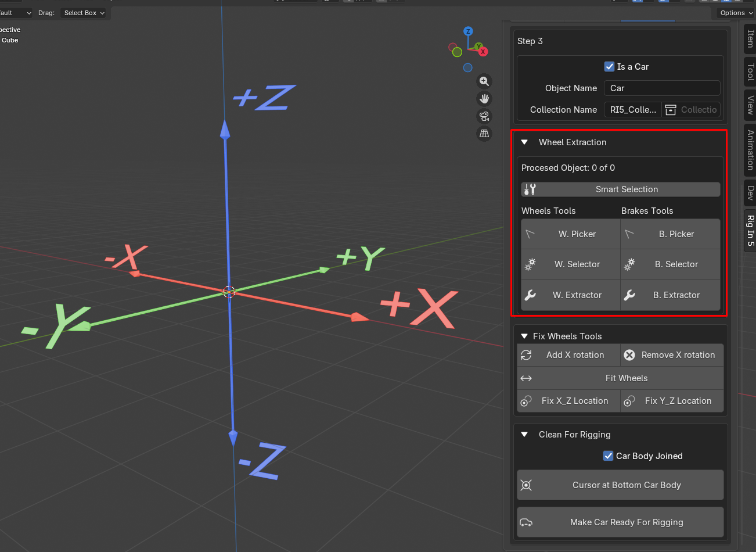
Task: Toggle the Car Body Joined checkbox
Action: (x=608, y=456)
